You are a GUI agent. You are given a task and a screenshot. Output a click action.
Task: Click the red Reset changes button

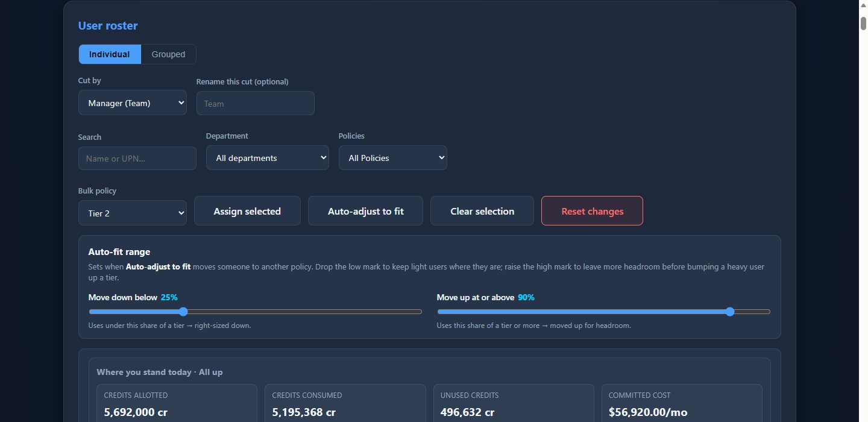pyautogui.click(x=593, y=211)
